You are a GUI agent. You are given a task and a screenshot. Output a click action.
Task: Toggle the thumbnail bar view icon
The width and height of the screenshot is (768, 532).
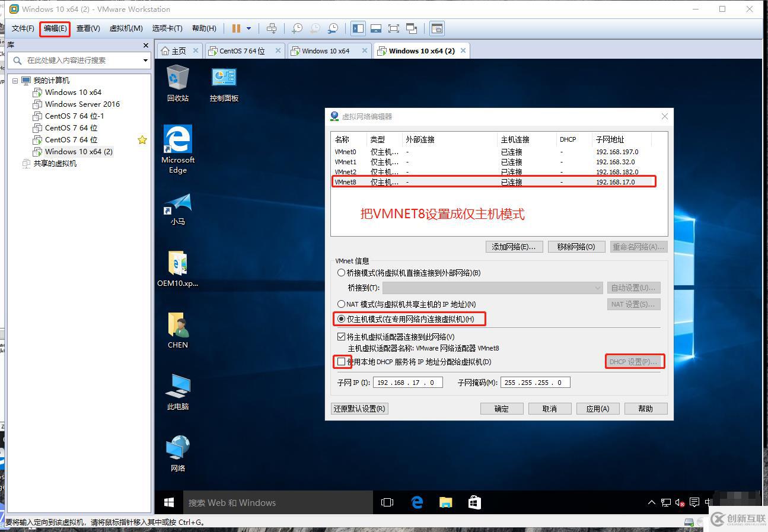click(375, 28)
